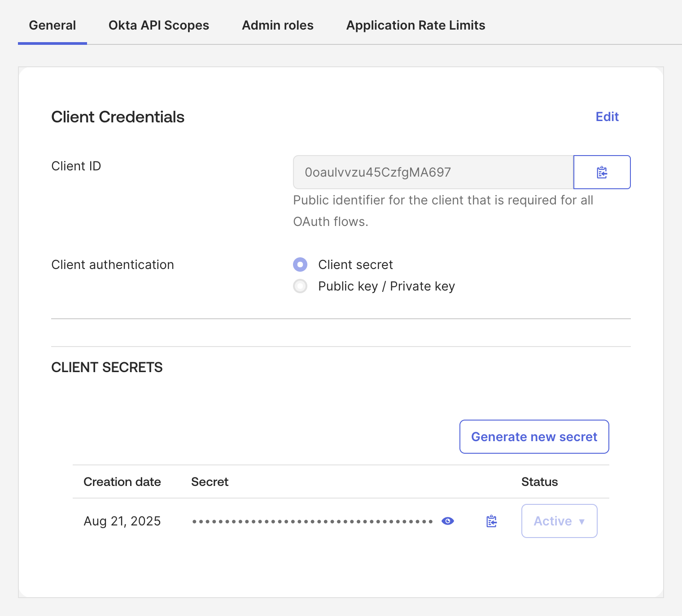Open the Active status dropdown

559,521
